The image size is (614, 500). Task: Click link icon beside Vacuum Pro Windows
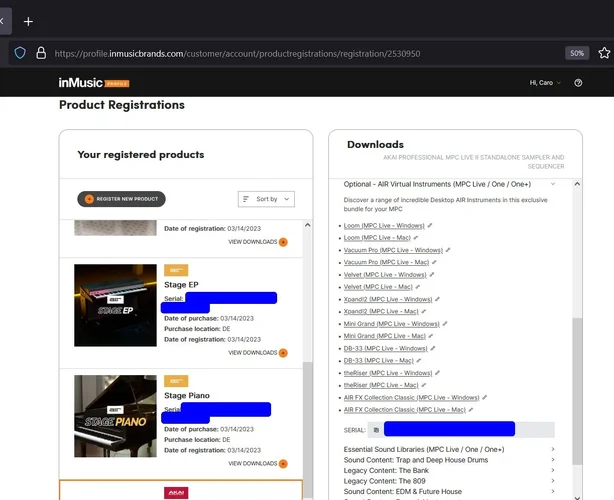click(448, 250)
